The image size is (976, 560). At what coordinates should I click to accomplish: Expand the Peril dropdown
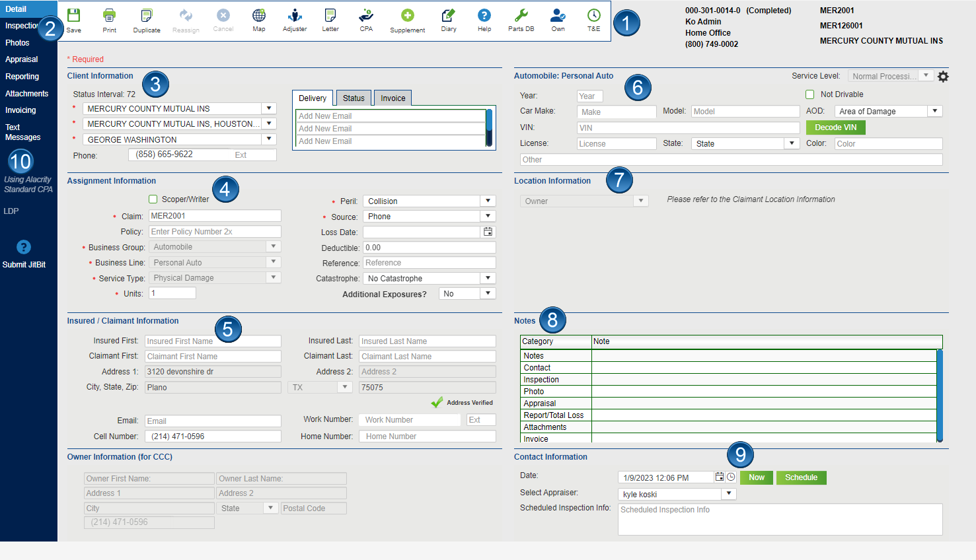pos(488,201)
